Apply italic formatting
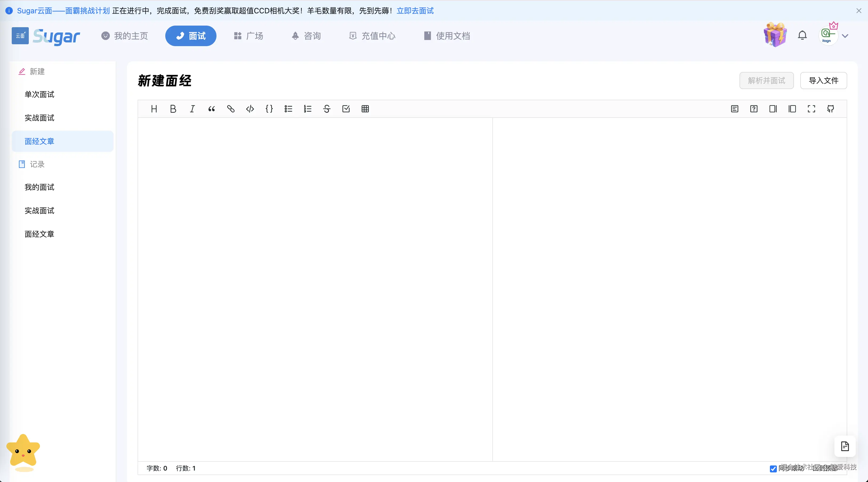This screenshot has width=868, height=482. 192,109
